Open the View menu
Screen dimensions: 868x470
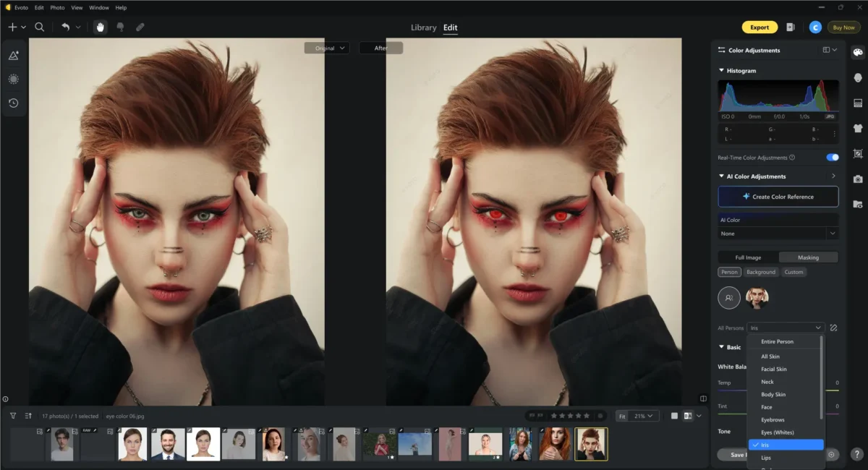click(77, 7)
